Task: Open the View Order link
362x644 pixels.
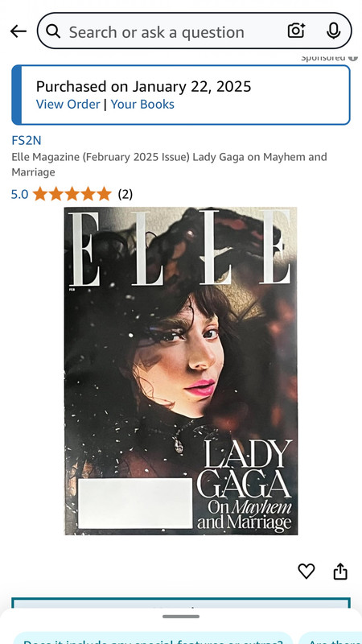Action: click(x=68, y=105)
